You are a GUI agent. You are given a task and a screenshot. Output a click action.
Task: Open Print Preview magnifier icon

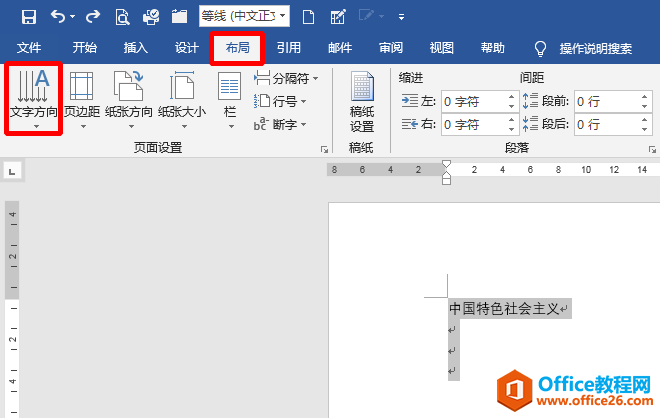122,17
